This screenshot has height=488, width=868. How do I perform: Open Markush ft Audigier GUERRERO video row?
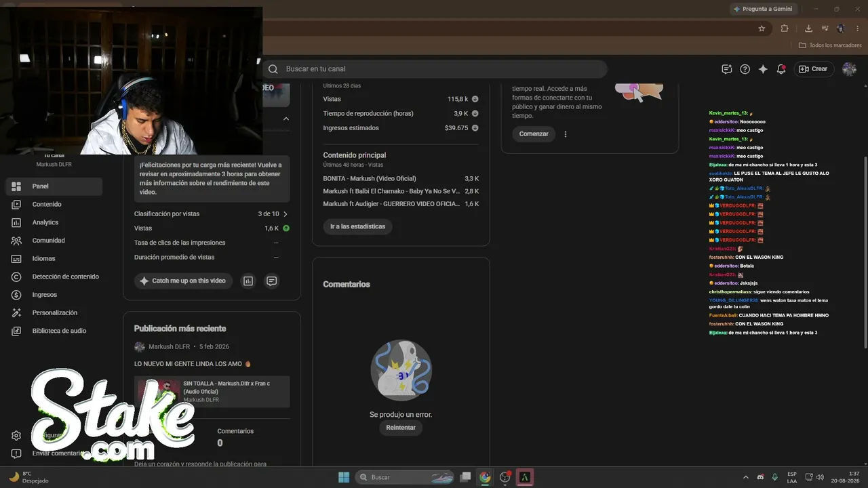pos(401,204)
